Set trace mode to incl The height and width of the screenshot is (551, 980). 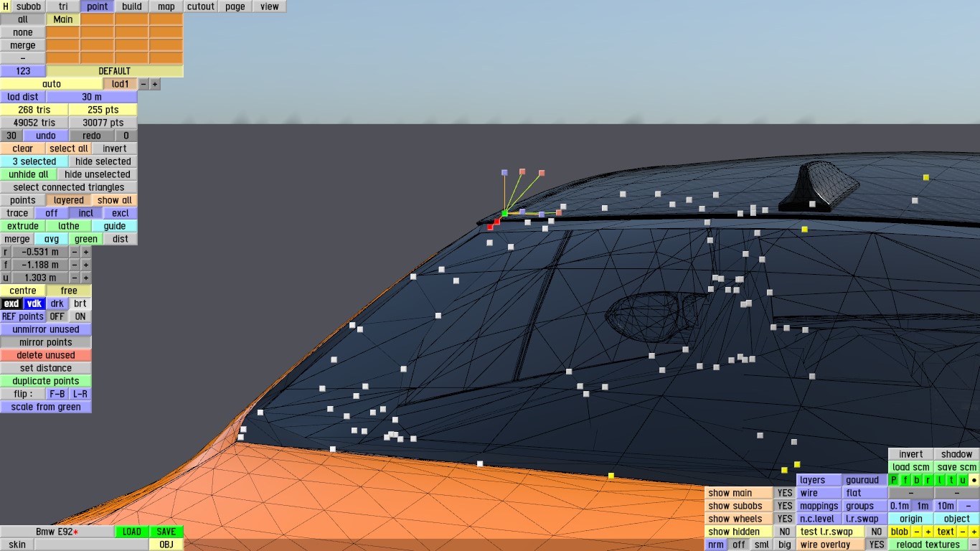click(86, 213)
